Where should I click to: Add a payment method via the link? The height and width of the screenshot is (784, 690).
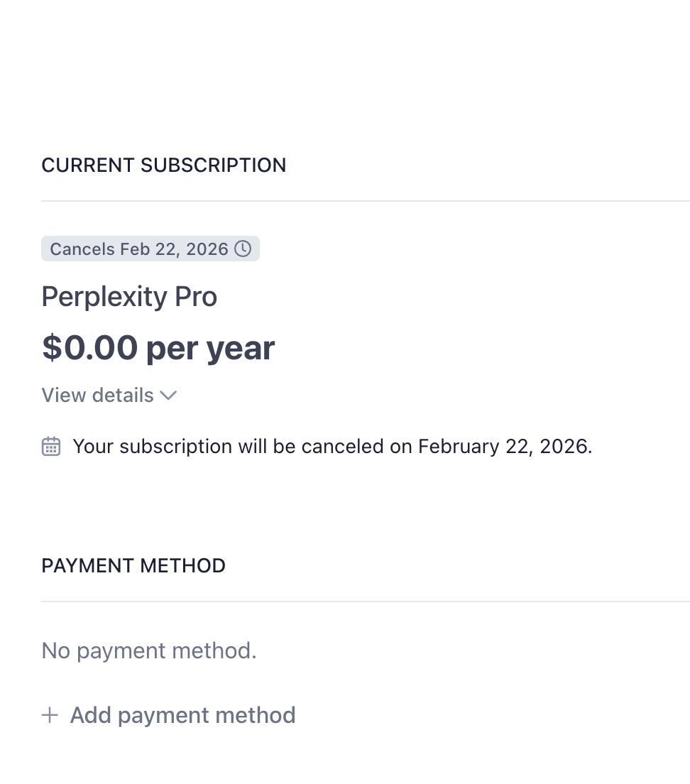(x=182, y=715)
